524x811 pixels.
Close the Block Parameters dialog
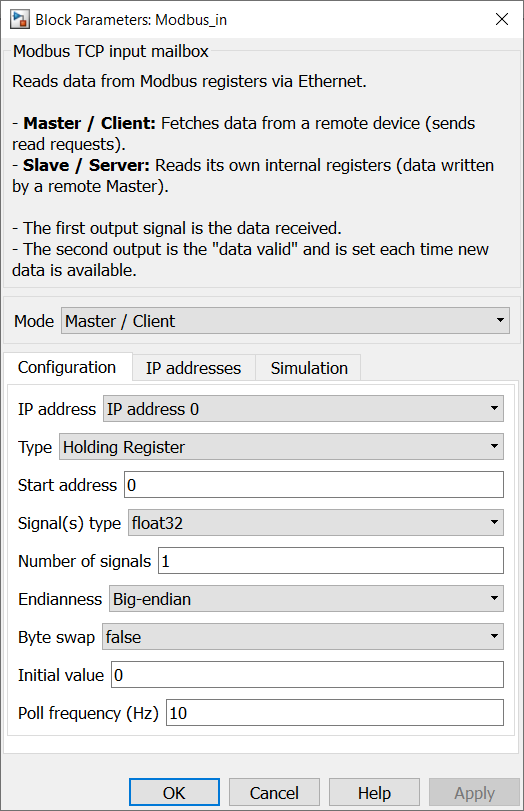click(x=502, y=20)
